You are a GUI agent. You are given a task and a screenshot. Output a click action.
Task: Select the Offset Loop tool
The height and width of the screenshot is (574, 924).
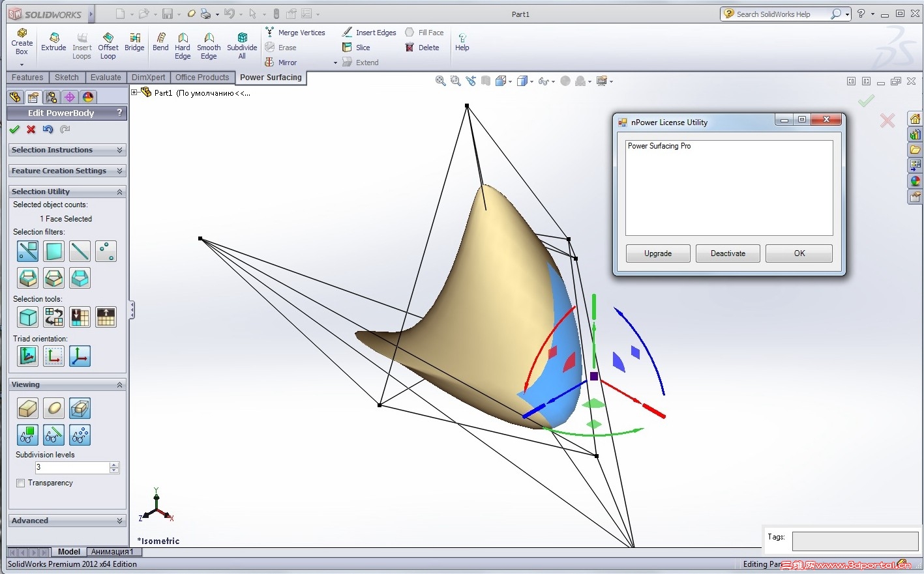[108, 46]
